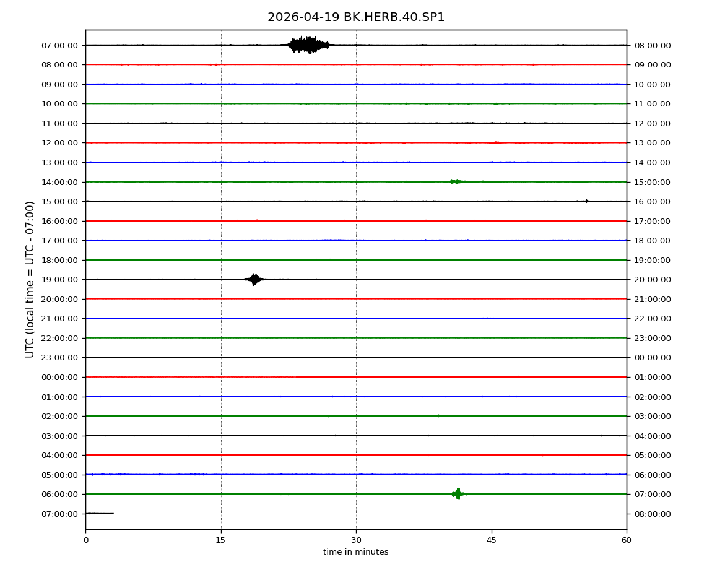
Task: Click the small black spike on the 15:00:00 UTC trace
Action: [586, 201]
